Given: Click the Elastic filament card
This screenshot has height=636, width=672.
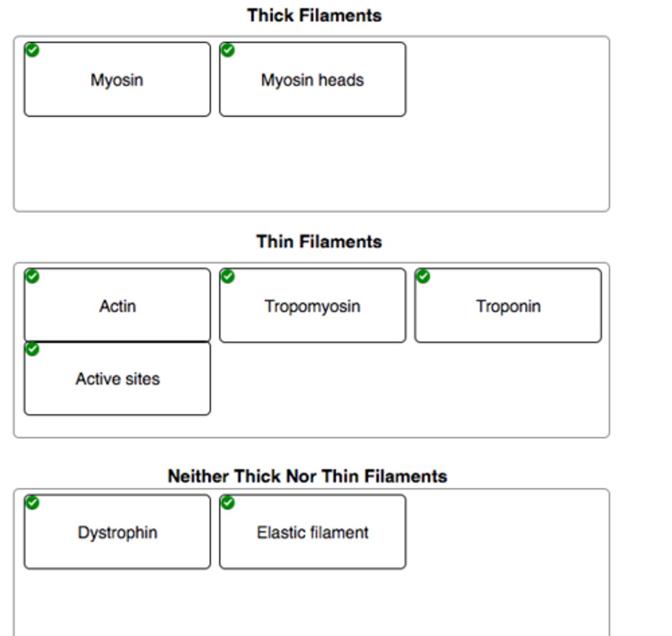Looking at the screenshot, I should pos(312,532).
